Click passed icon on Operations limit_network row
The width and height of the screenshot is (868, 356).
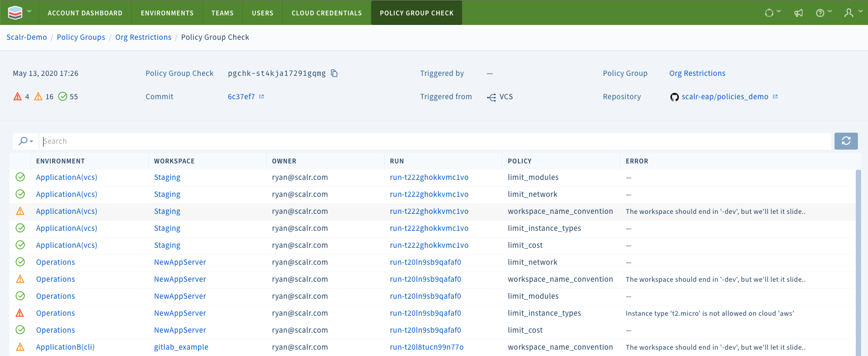coord(20,262)
